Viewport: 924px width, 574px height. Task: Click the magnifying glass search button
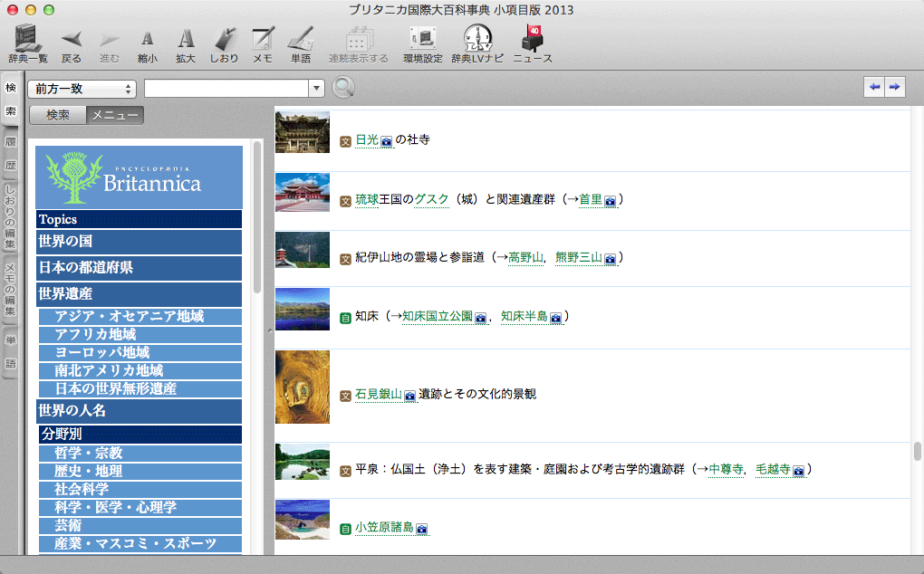coord(343,88)
